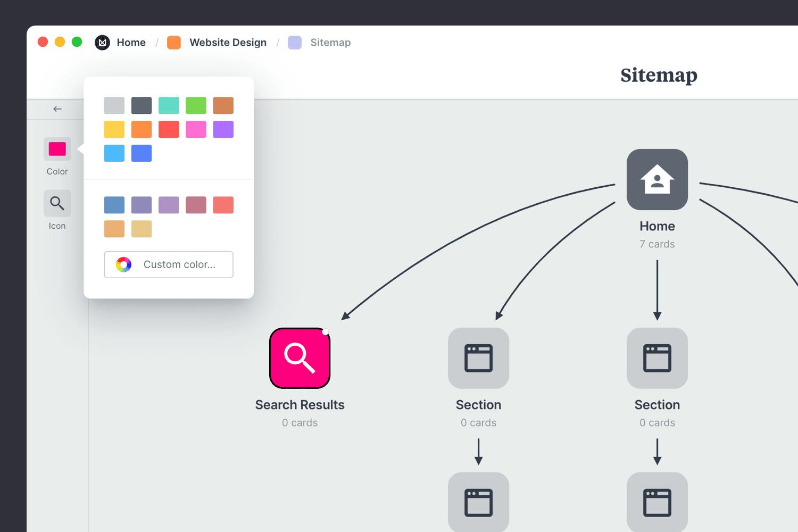Click the Website Design orange breadcrumb icon
The height and width of the screenshot is (532, 798).
173,42
